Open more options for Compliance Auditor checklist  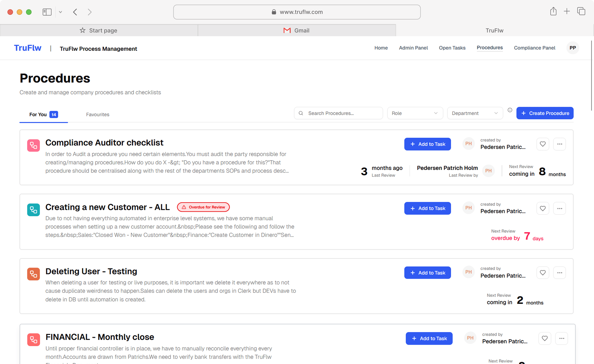click(559, 144)
